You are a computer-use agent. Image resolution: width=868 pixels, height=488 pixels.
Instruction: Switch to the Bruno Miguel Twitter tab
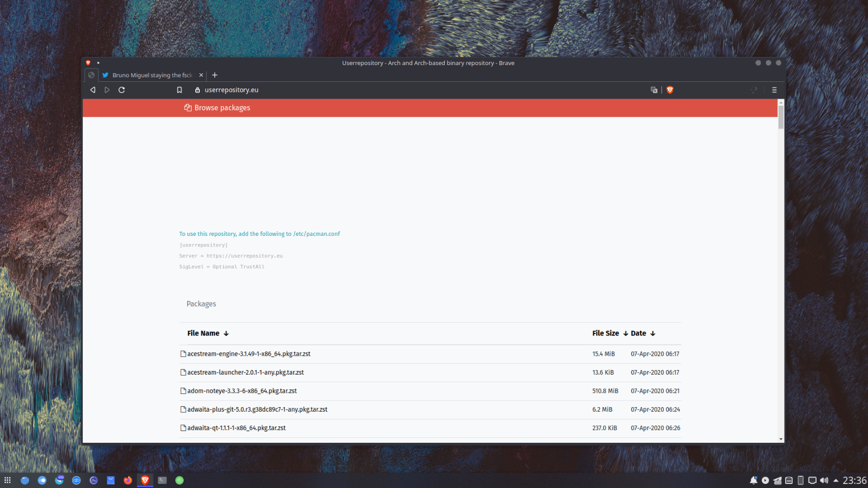tap(152, 75)
